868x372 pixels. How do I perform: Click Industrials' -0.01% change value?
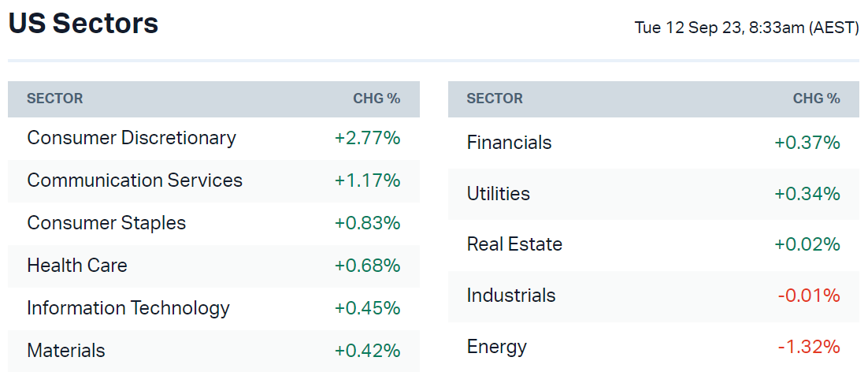click(809, 296)
